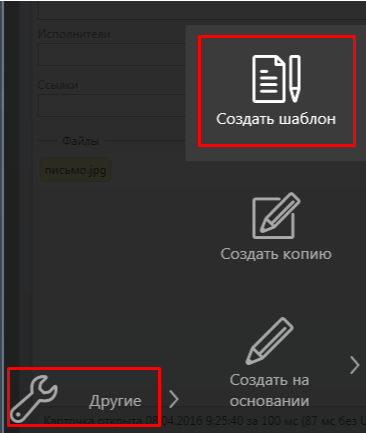The height and width of the screenshot is (433, 366).
Task: Open the письмо.jpg file attachment
Action: (x=76, y=170)
